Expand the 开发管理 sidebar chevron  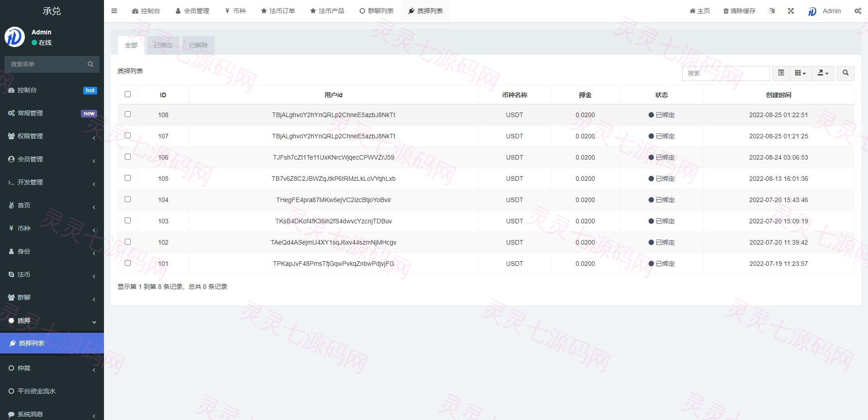(x=94, y=184)
